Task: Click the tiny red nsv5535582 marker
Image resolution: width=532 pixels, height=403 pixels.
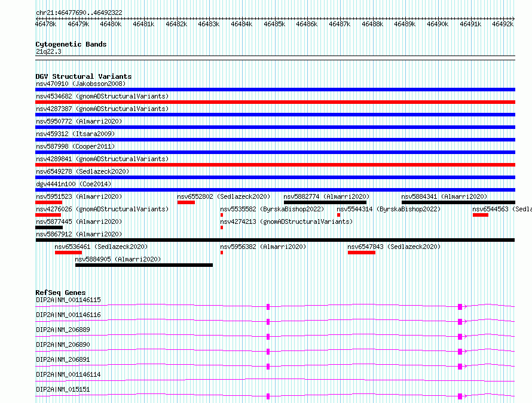Action: (222, 215)
